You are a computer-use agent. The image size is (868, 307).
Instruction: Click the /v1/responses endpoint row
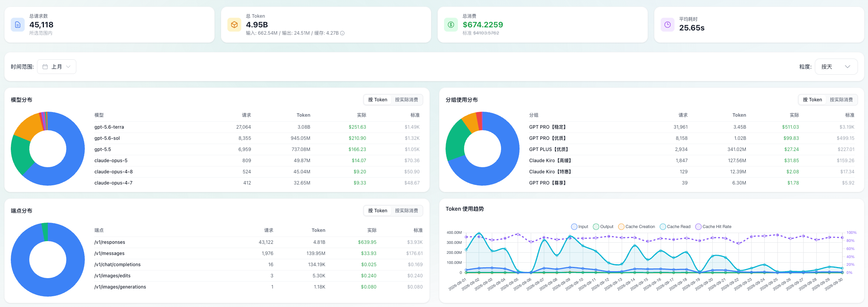tap(259, 242)
